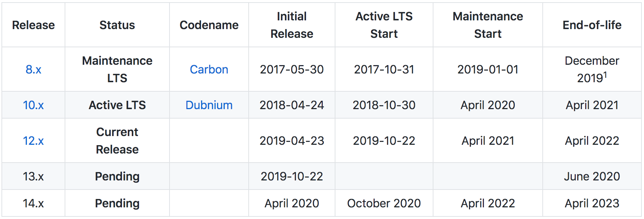Select the Active LTS Start header

(x=384, y=25)
